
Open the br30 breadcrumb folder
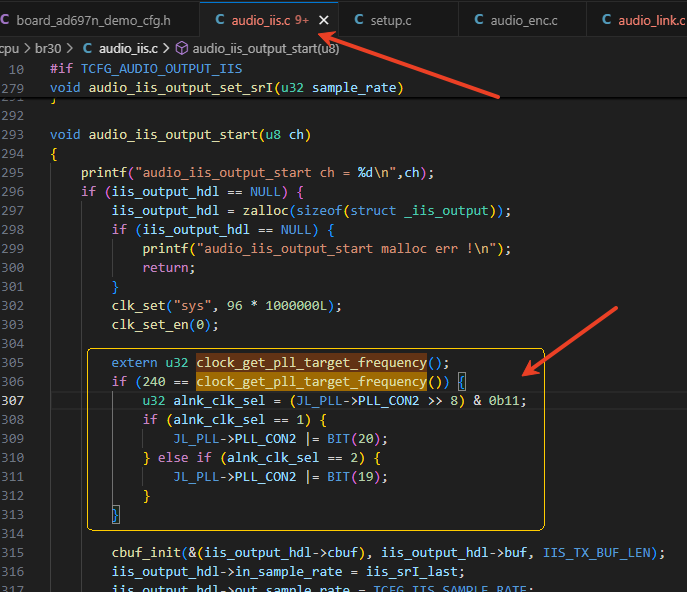click(48, 48)
